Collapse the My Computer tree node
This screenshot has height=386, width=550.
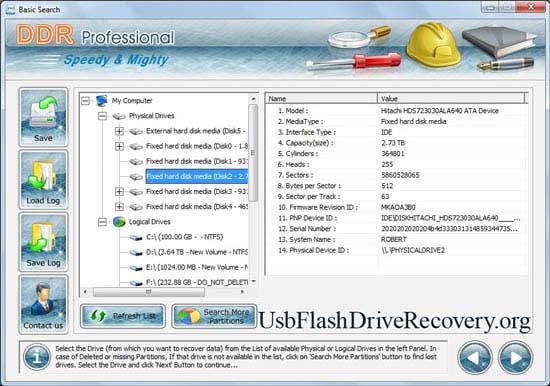[85, 101]
